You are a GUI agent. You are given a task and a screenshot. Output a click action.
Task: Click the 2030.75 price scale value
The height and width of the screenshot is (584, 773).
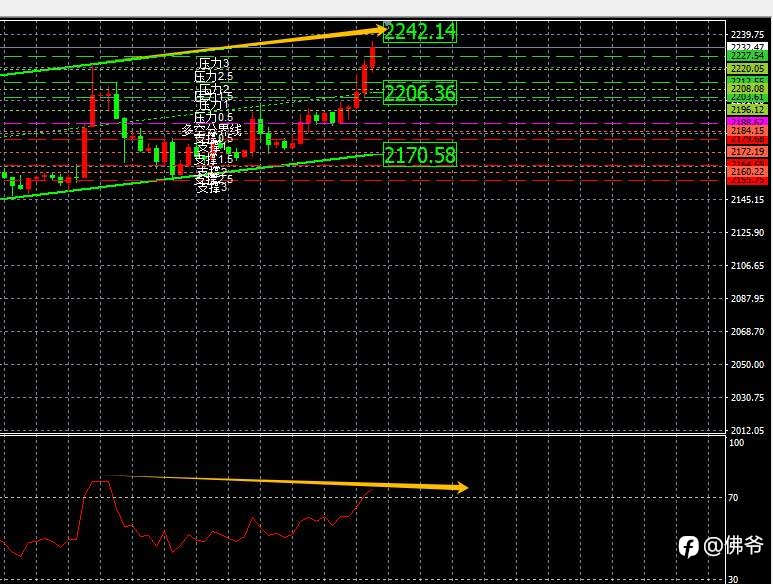pos(747,398)
